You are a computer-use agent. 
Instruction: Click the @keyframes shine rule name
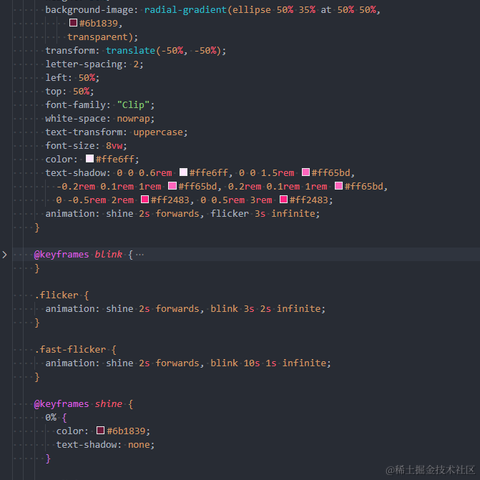click(108, 404)
